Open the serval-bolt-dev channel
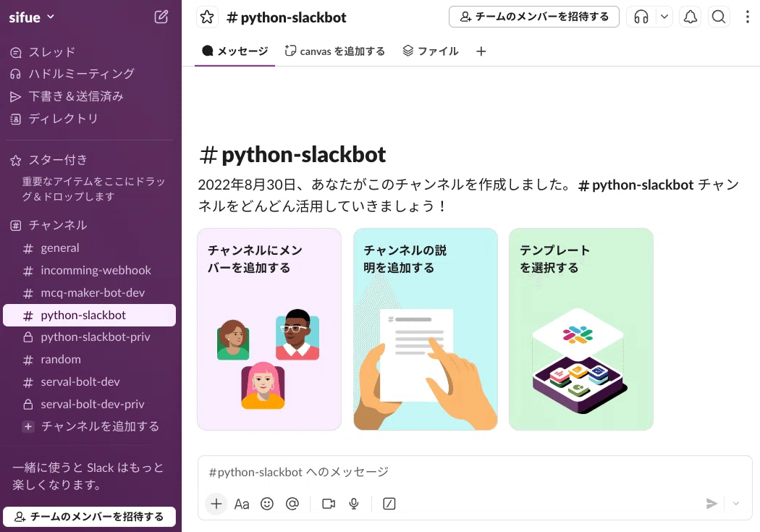 click(x=89, y=381)
